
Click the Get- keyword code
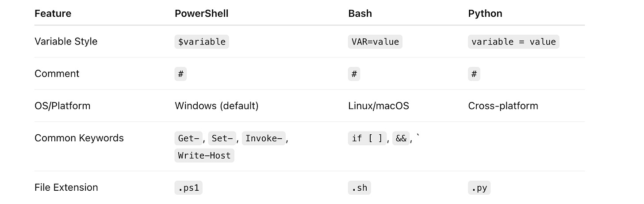(188, 138)
